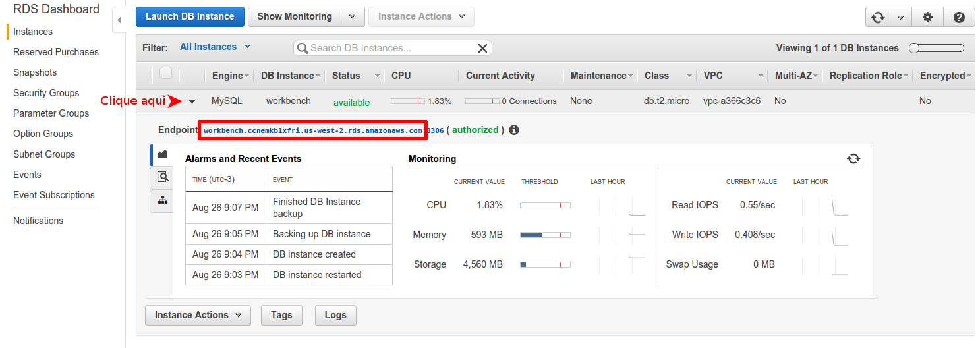Go to Reserved Purchases
This screenshot has width=980, height=348.
pyautogui.click(x=56, y=52)
